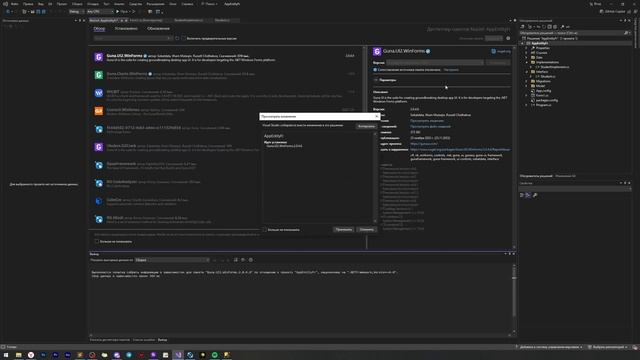Viewport: 640px width, 360px height.
Task: Open the Установлено tab in NuGet manager
Action: coord(126,29)
